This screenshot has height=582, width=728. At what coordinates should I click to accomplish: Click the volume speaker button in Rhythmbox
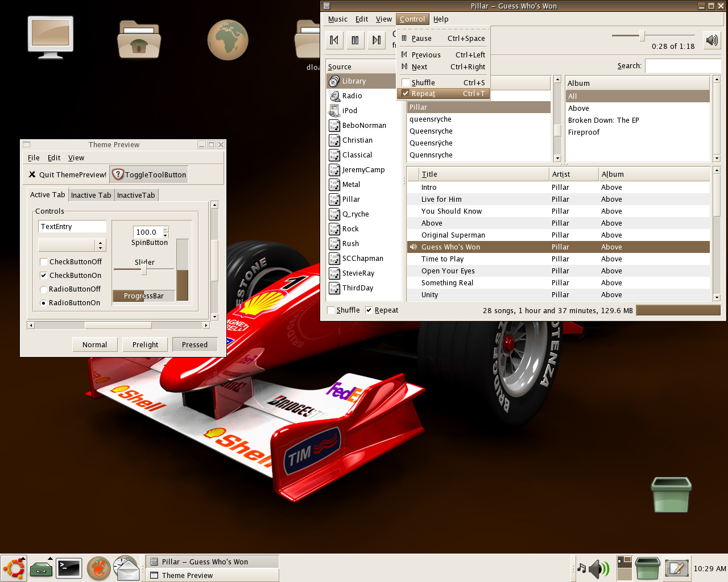(x=712, y=40)
